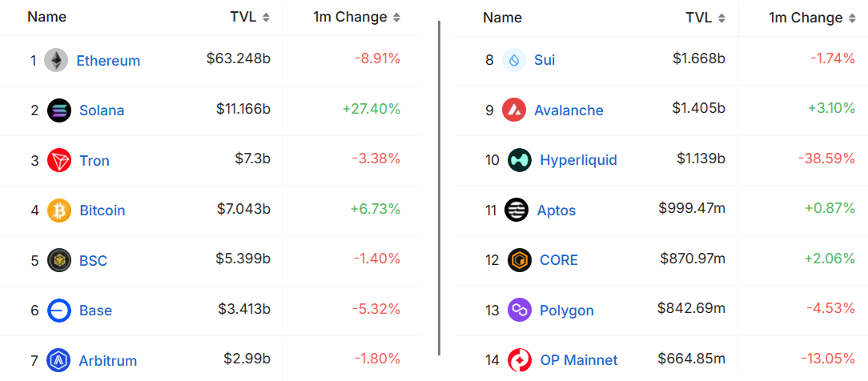Click the Bitcoin logo icon
Image resolution: width=868 pixels, height=381 pixels.
pyautogui.click(x=58, y=211)
